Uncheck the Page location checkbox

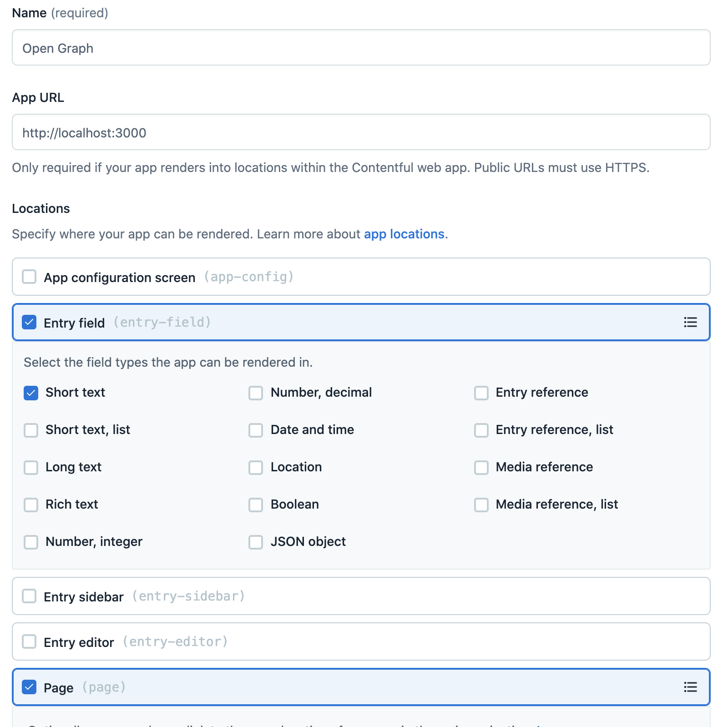tap(30, 687)
